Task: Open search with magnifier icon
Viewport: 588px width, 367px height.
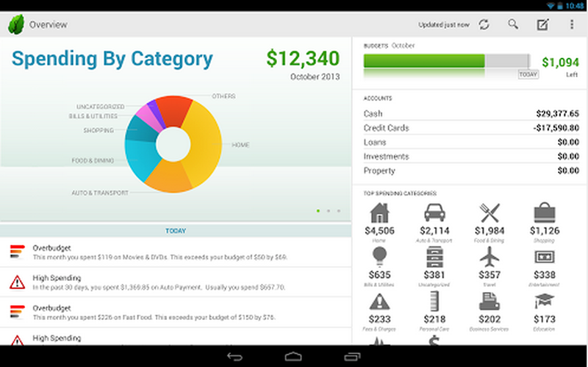Action: pos(513,24)
